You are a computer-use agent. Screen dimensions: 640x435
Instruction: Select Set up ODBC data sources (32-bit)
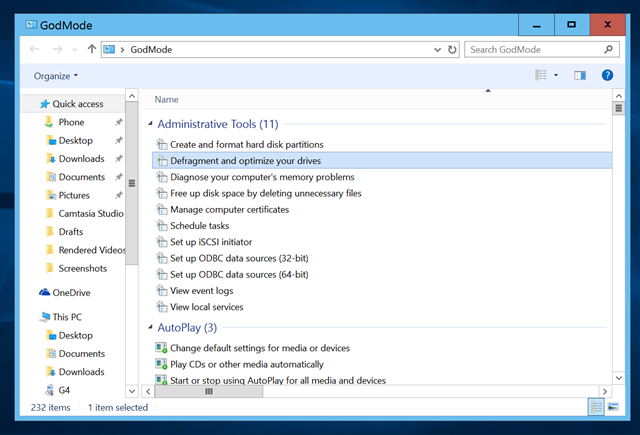coord(239,258)
